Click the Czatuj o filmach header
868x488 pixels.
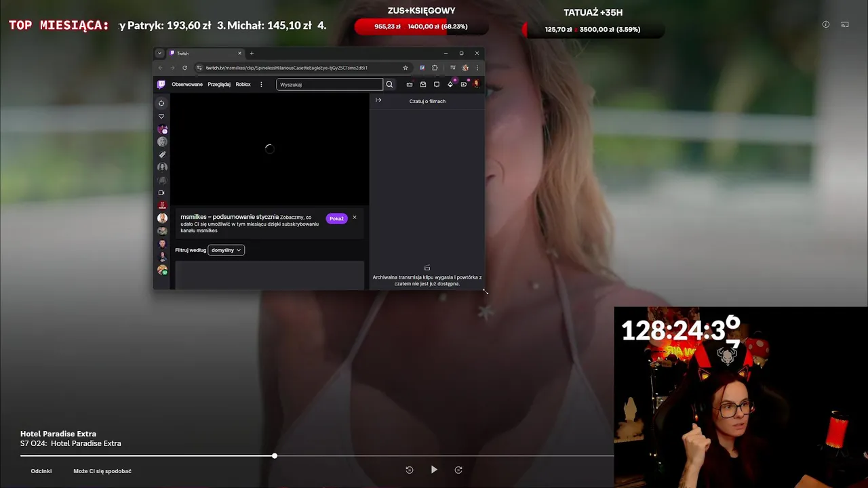(x=427, y=101)
